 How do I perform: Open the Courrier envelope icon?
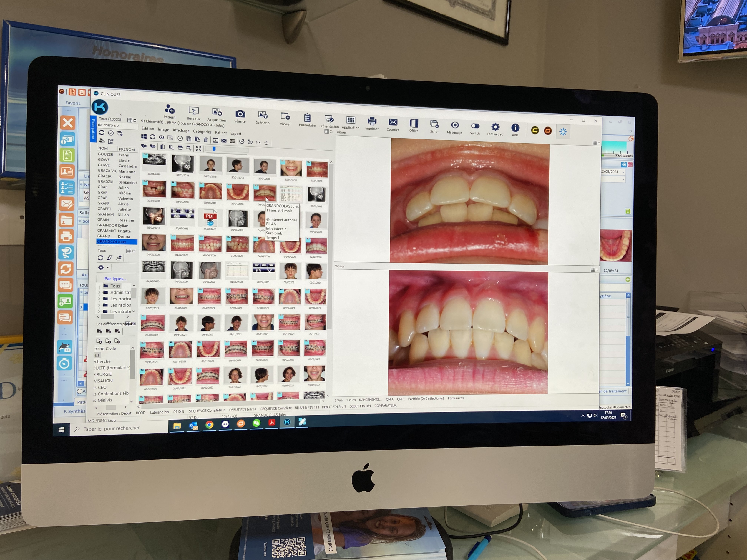click(x=393, y=122)
